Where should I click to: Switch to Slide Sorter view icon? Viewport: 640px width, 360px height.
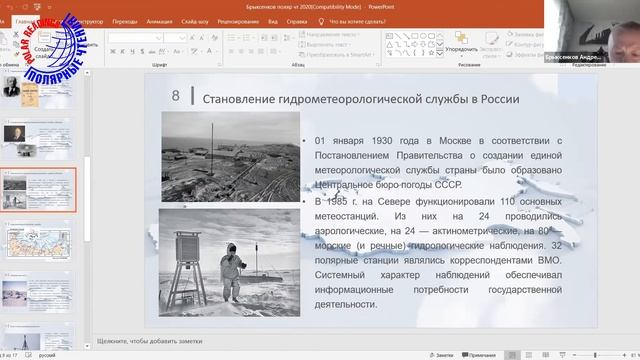click(x=529, y=355)
